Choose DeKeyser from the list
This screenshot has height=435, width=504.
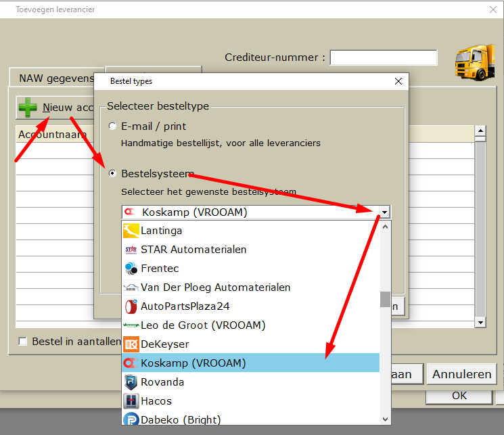coord(251,344)
